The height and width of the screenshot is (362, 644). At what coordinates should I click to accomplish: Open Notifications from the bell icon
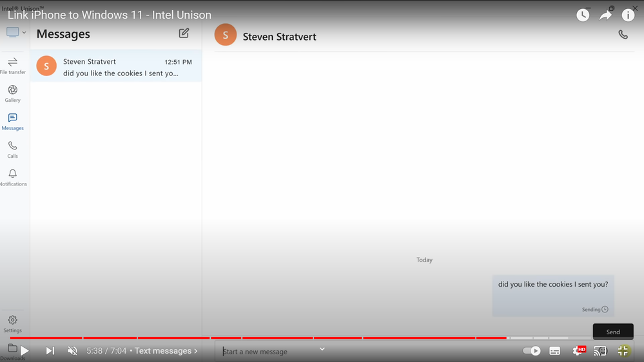[x=12, y=177]
